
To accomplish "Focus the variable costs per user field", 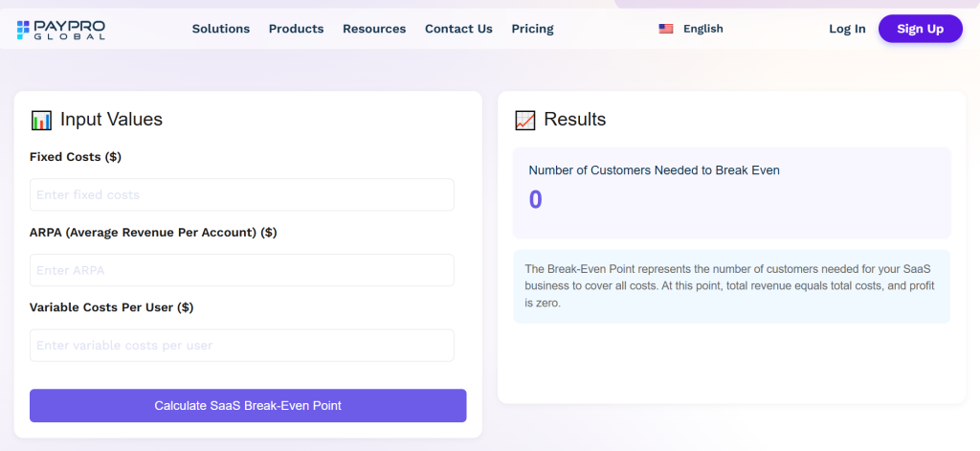I will click(x=242, y=346).
